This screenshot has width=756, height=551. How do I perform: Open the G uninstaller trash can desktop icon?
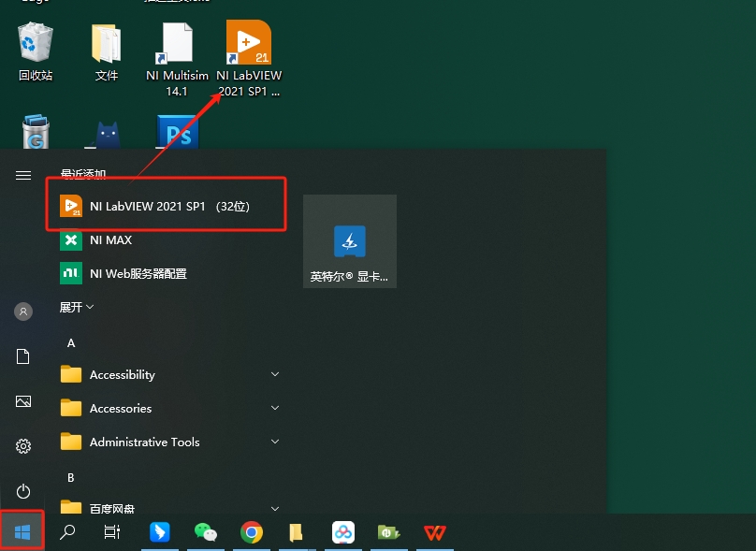(x=36, y=131)
